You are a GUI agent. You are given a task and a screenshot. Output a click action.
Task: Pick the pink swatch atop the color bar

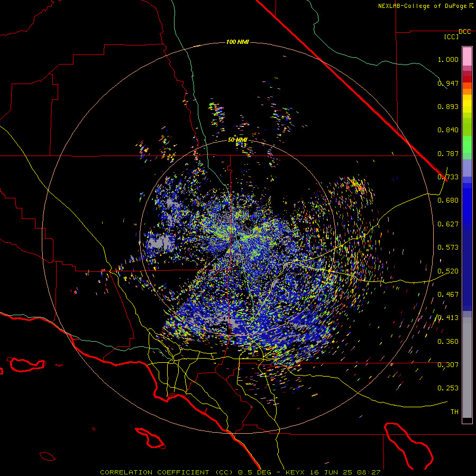(x=467, y=56)
